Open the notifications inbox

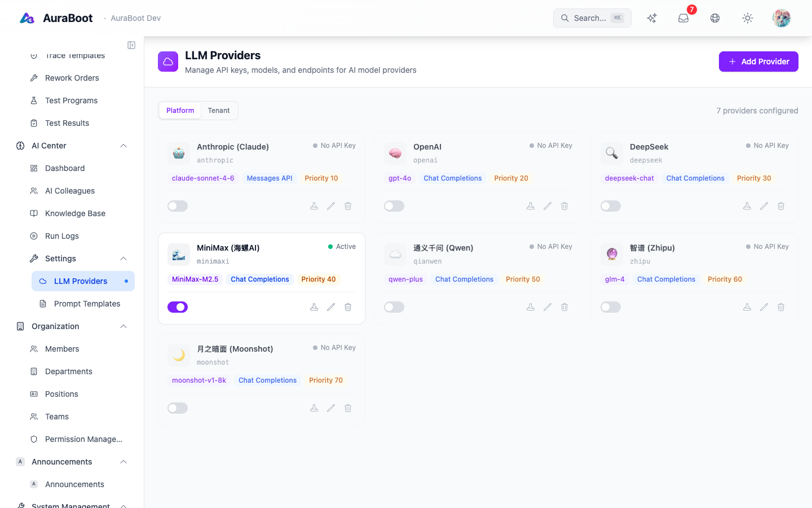pyautogui.click(x=683, y=18)
